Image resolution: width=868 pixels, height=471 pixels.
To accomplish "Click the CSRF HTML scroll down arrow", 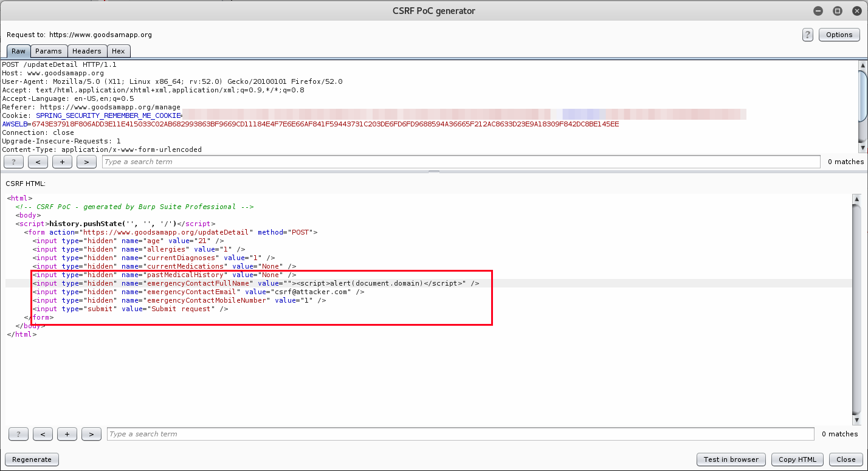I will pyautogui.click(x=856, y=420).
